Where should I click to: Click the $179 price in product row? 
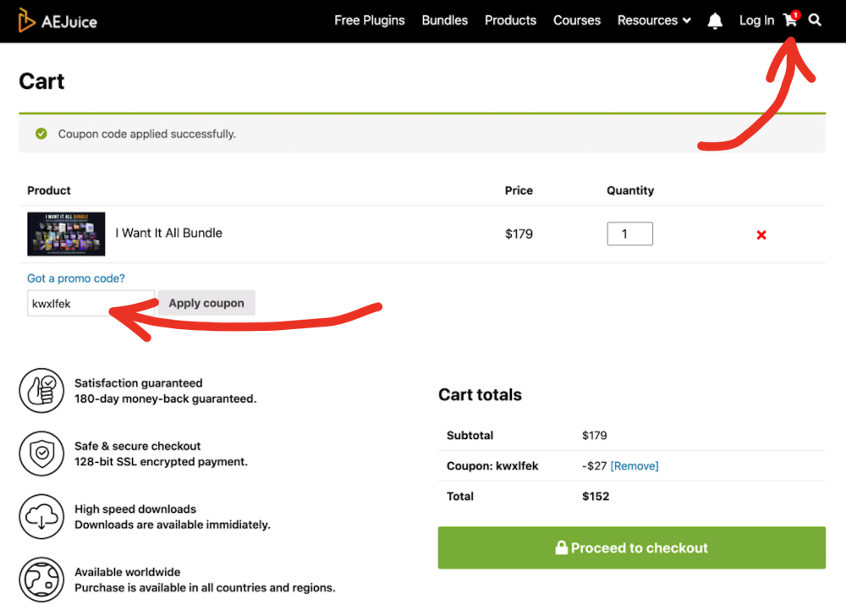point(519,234)
